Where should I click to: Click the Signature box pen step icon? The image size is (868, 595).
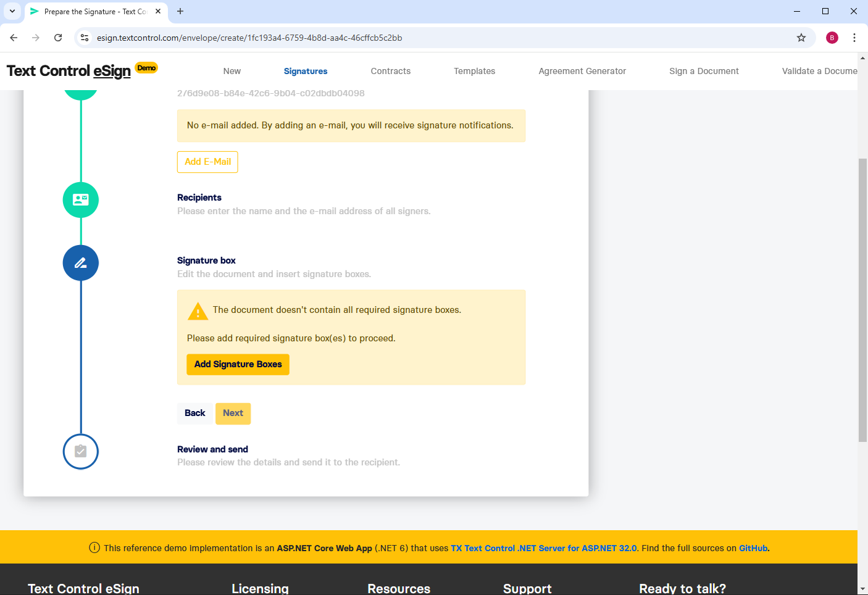pyautogui.click(x=81, y=263)
